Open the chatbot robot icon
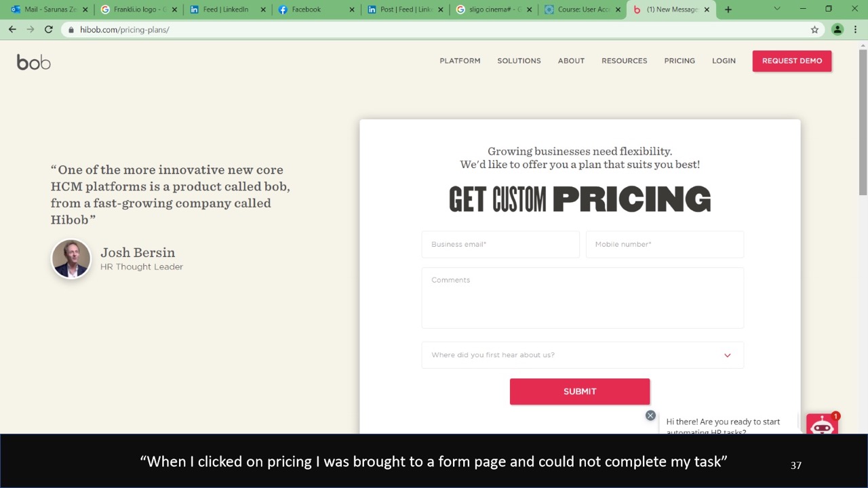Viewport: 868px width, 488px height. tap(822, 425)
